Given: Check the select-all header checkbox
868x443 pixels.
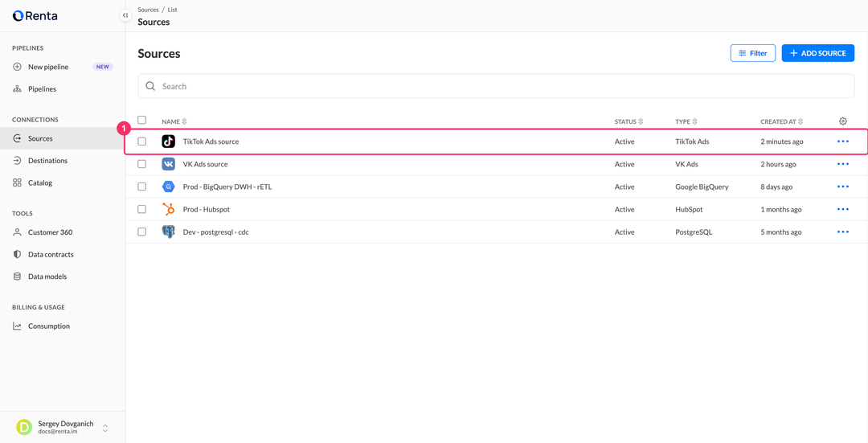Looking at the screenshot, I should pyautogui.click(x=141, y=120).
